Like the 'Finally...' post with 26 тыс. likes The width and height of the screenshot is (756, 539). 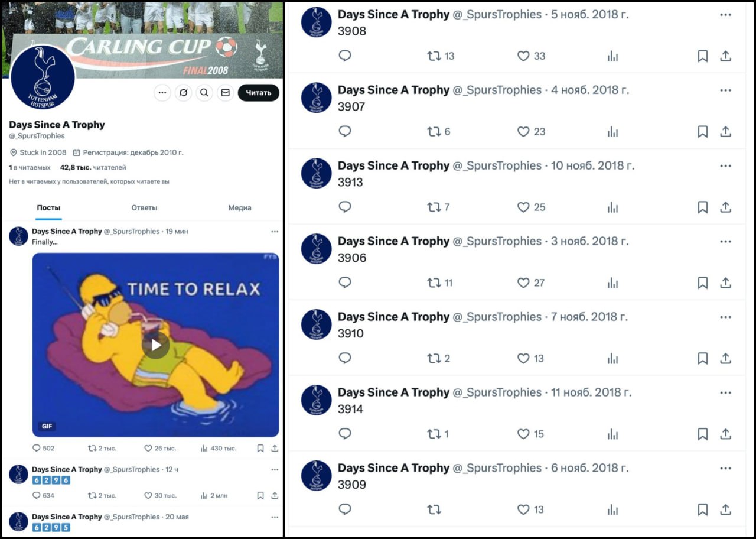(148, 448)
